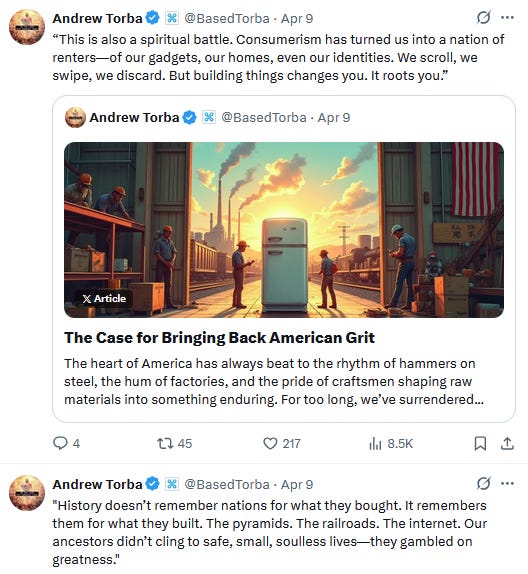Reply to the post with 4 comments
Viewport: 528px width, 574px height.
click(66, 443)
